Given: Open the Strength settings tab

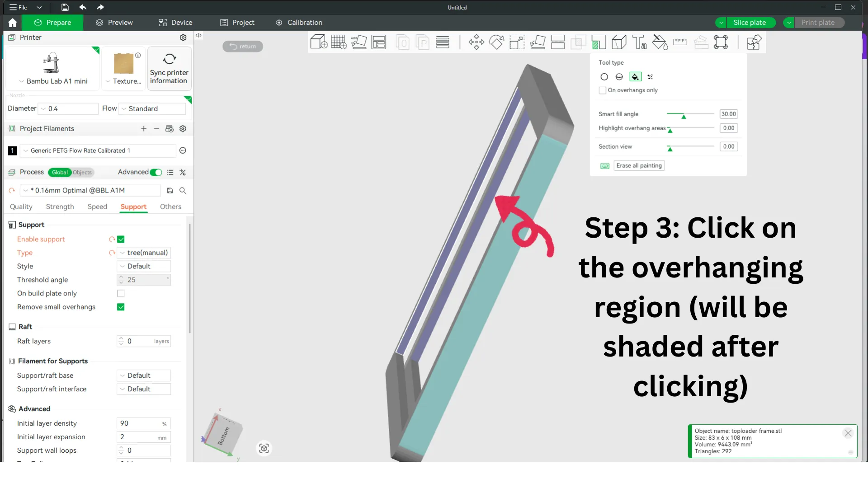Looking at the screenshot, I should pos(60,207).
